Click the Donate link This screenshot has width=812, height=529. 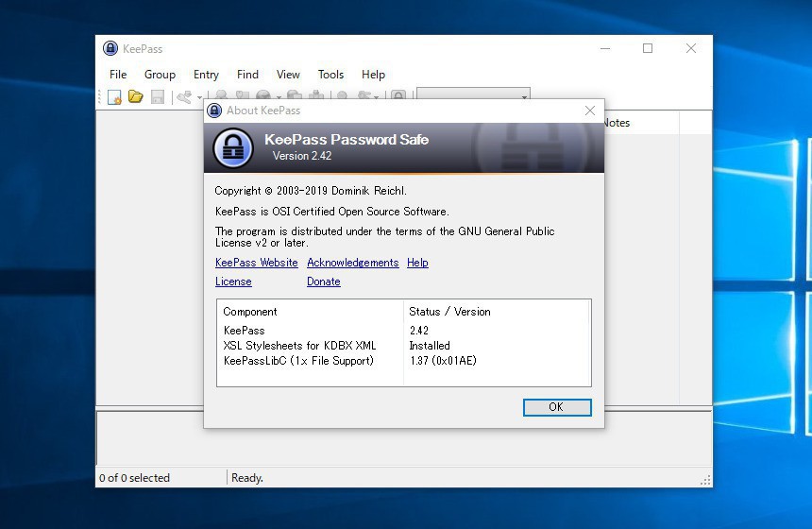[x=323, y=282]
